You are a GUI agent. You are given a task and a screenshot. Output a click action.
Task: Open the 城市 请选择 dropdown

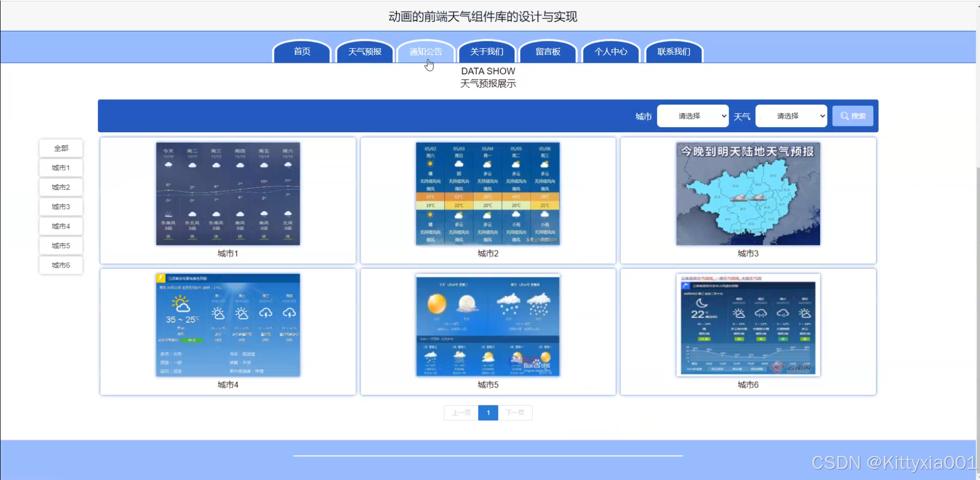(x=693, y=116)
